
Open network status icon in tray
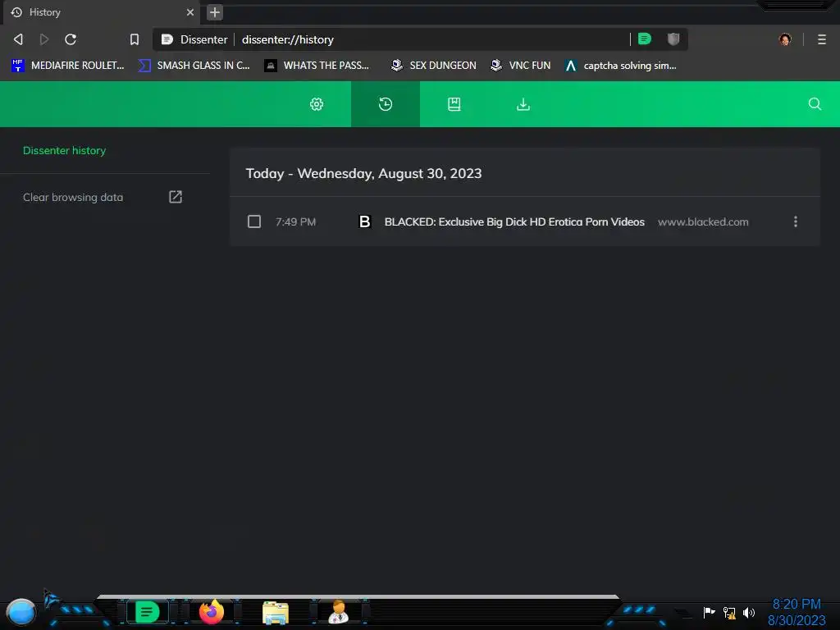tap(729, 612)
